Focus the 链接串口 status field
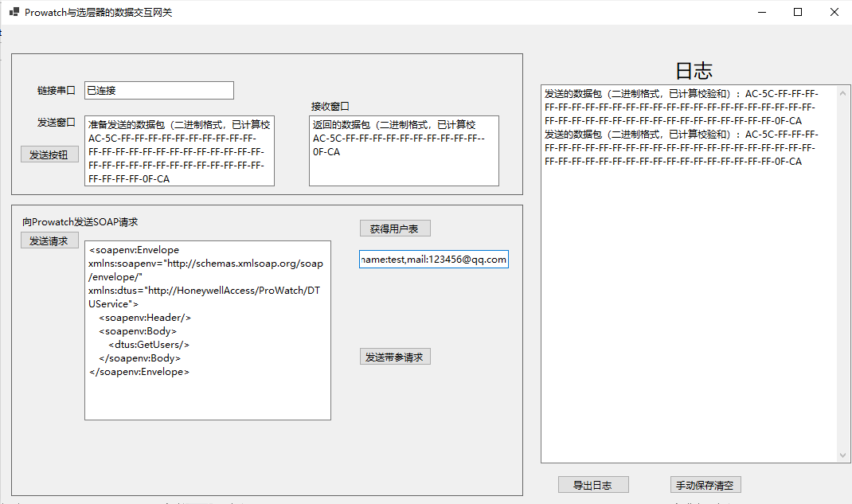 click(159, 90)
